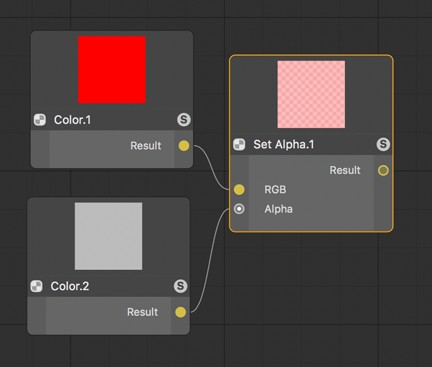The image size is (432, 367).
Task: Click the RGB label in Set Alpha.1
Action: [x=275, y=190]
